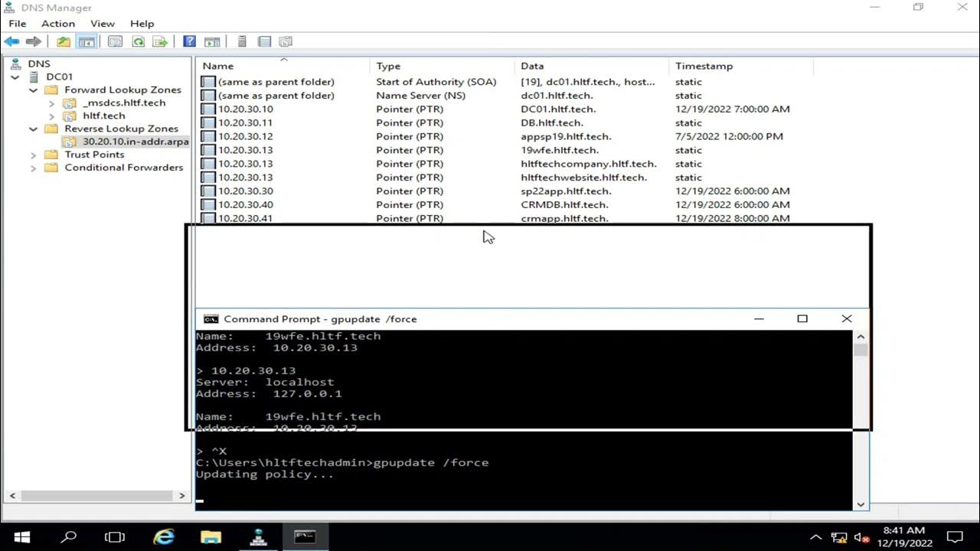Viewport: 980px width, 551px height.
Task: Click the Command Prompt window title icon
Action: click(x=211, y=319)
